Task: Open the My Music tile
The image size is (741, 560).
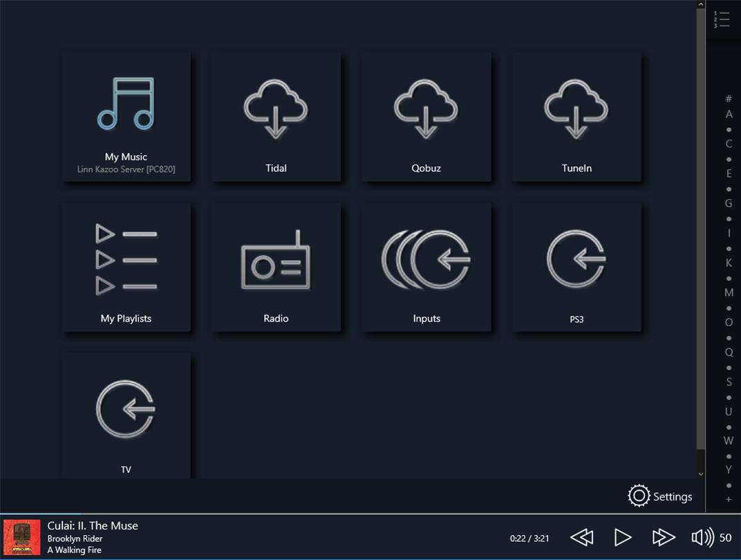Action: click(126, 117)
